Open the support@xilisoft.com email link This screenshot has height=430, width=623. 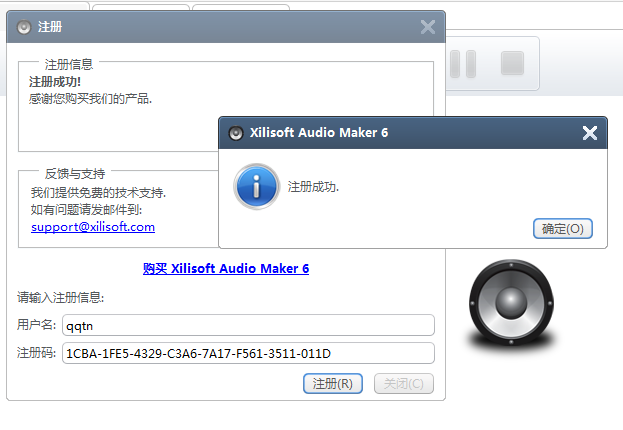point(93,227)
